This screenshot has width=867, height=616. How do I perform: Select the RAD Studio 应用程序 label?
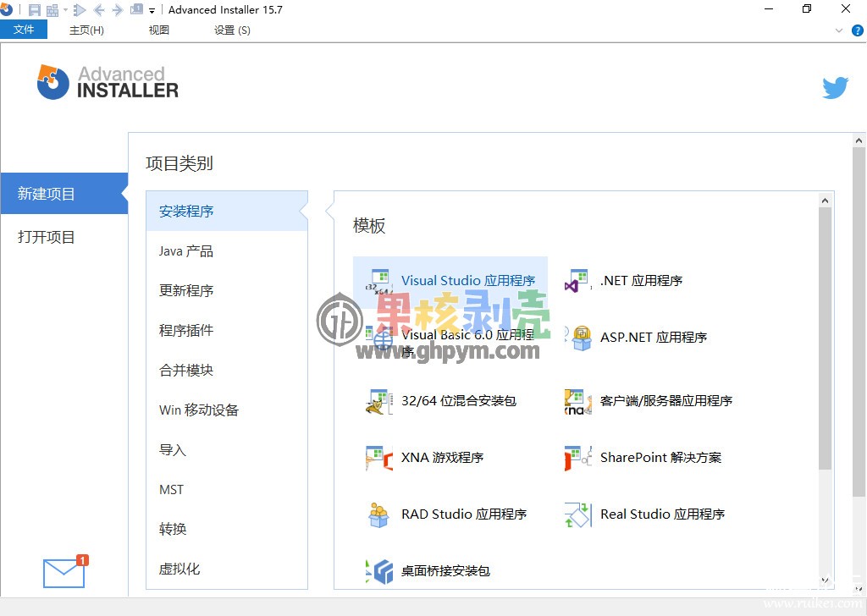coord(464,514)
